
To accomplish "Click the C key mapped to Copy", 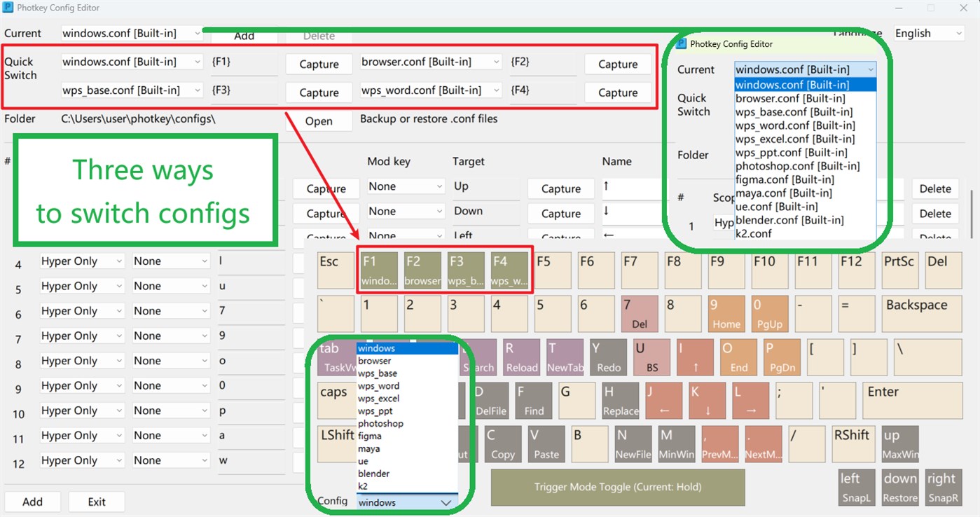I will point(503,444).
